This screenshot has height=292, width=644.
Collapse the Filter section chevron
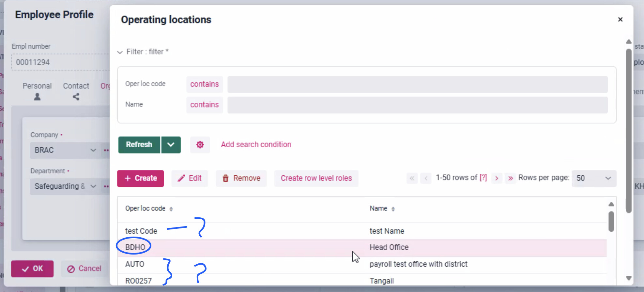(120, 52)
